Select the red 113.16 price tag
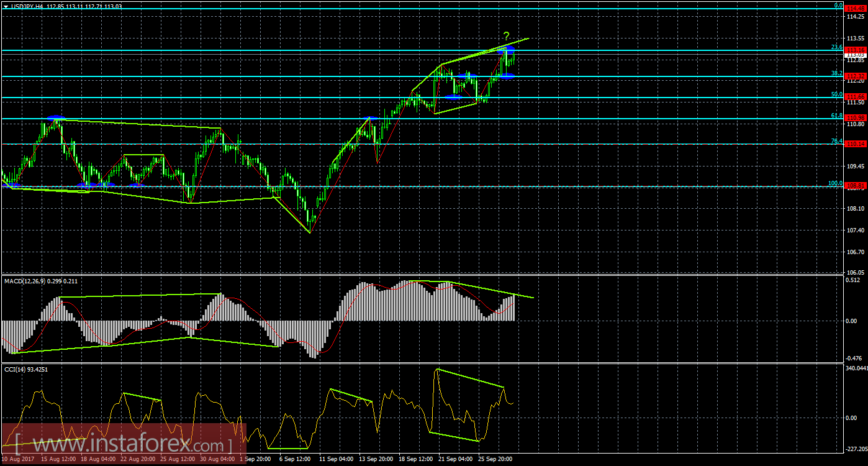 pyautogui.click(x=856, y=50)
